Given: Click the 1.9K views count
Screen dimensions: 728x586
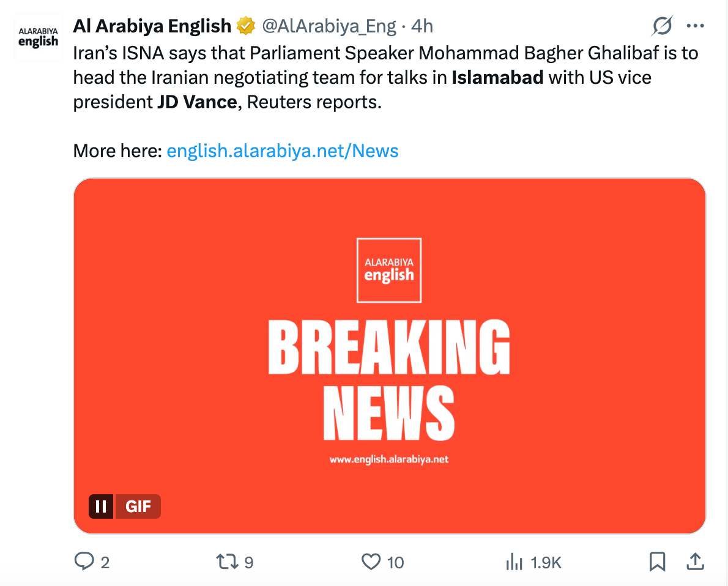Looking at the screenshot, I should point(546,563).
